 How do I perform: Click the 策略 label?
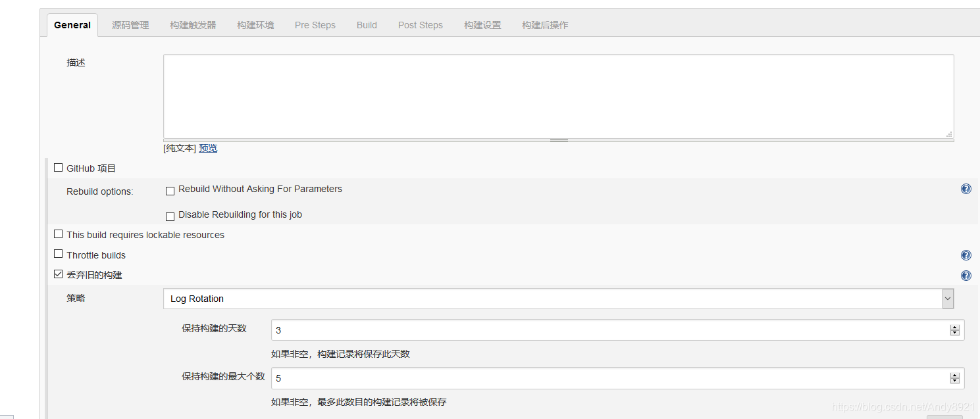point(76,298)
